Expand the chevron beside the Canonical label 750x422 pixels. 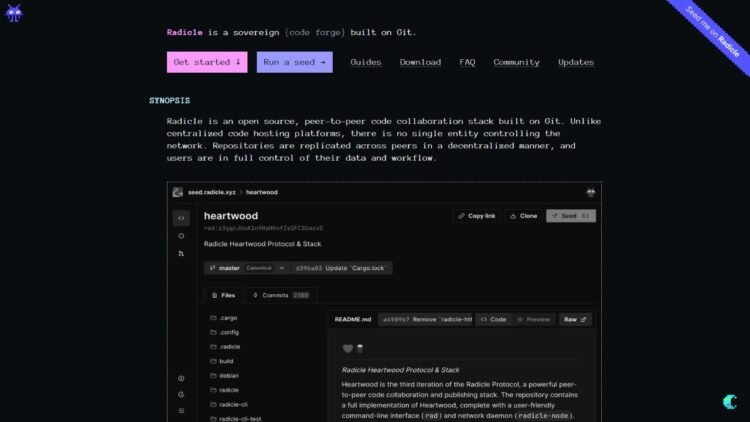coord(282,268)
